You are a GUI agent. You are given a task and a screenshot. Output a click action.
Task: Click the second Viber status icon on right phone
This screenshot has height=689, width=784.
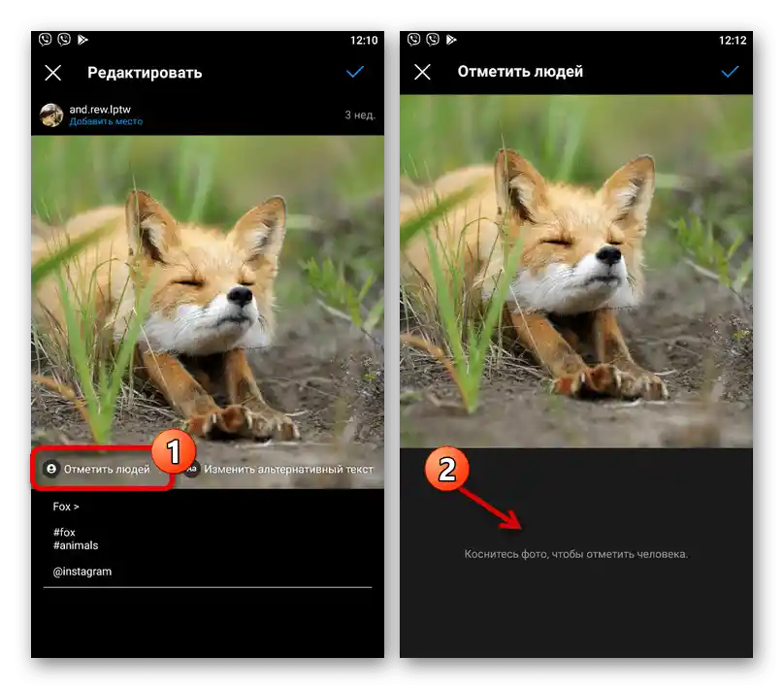(x=433, y=40)
